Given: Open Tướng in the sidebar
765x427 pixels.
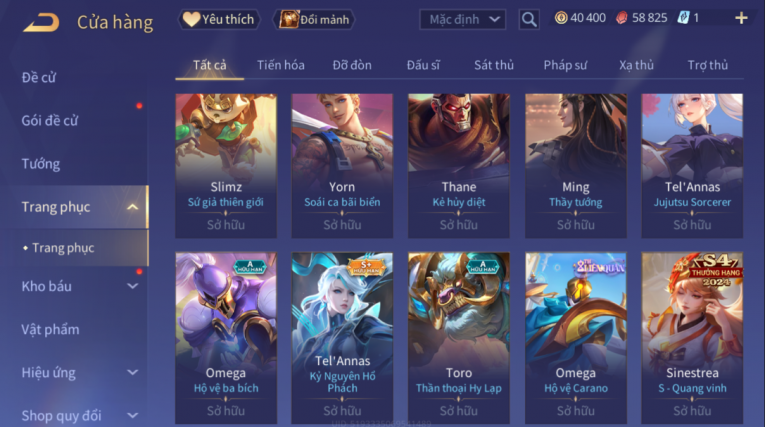Looking at the screenshot, I should coord(40,163).
